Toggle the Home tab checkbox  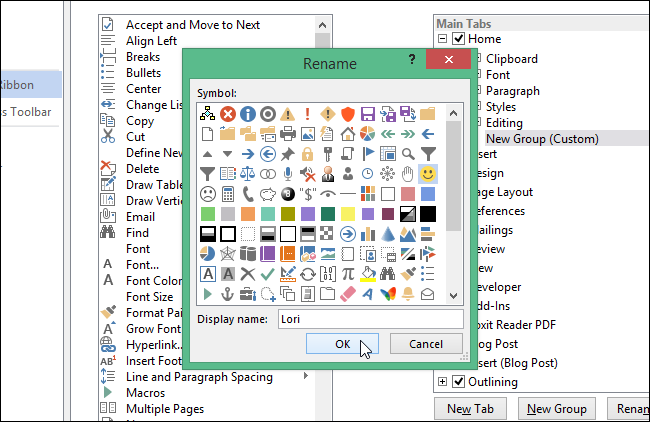point(458,39)
